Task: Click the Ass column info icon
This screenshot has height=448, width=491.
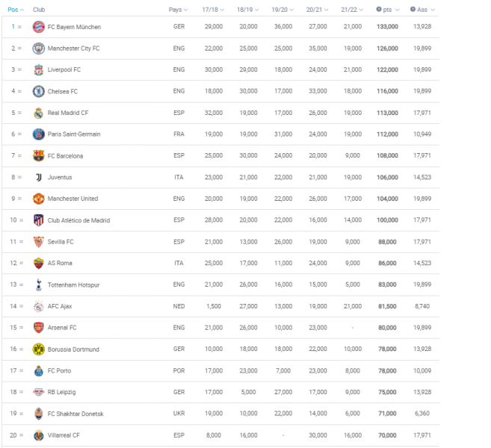Action: [x=413, y=10]
